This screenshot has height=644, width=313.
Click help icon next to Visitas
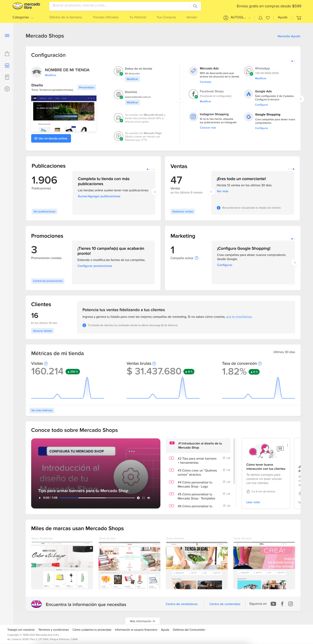pos(46,364)
